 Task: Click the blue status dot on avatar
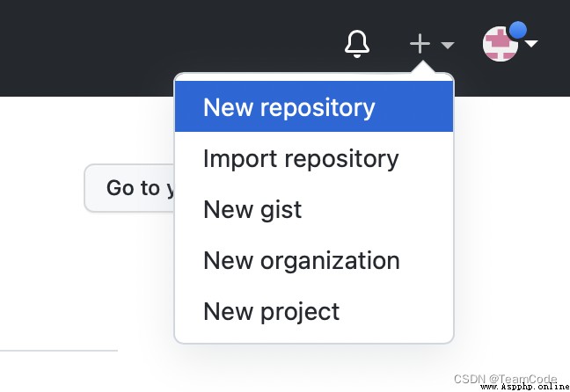coord(517,30)
